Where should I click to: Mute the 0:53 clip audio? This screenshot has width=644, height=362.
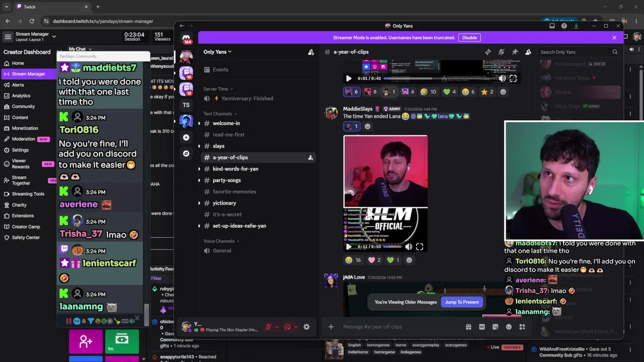point(409,247)
